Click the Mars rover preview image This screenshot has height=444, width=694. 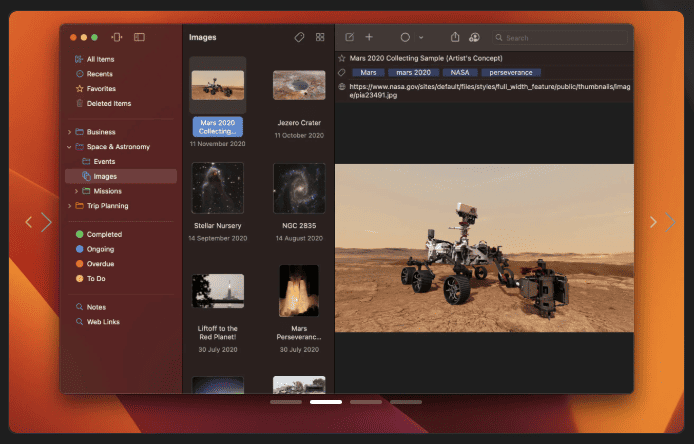click(x=484, y=248)
